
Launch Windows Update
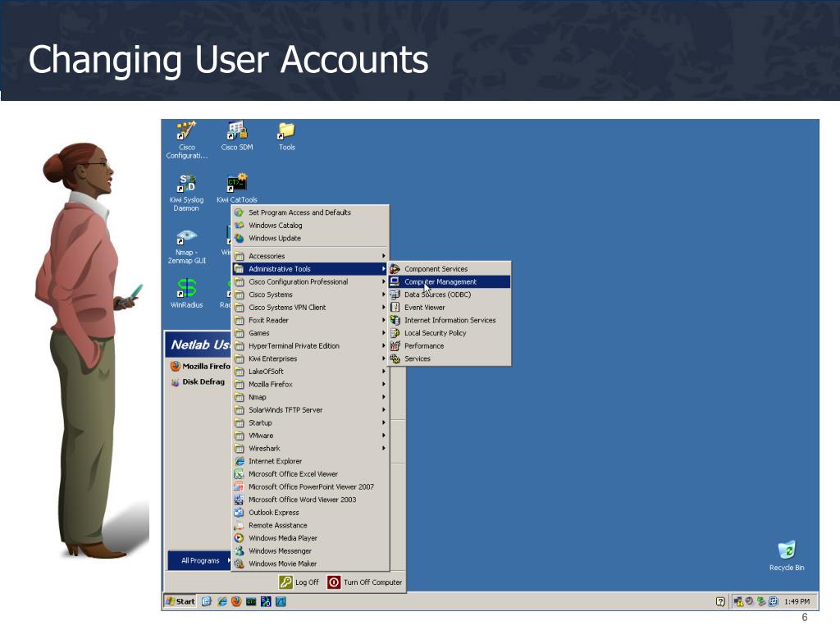pyautogui.click(x=310, y=239)
